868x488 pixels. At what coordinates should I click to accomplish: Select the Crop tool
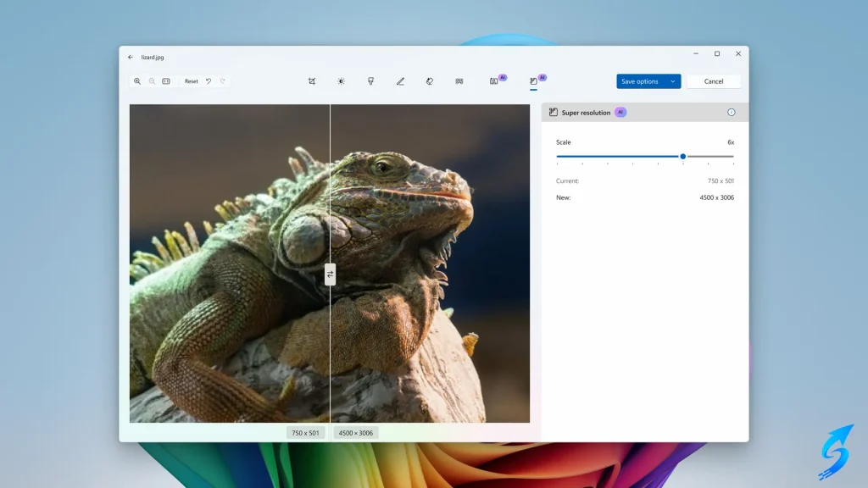tap(312, 81)
